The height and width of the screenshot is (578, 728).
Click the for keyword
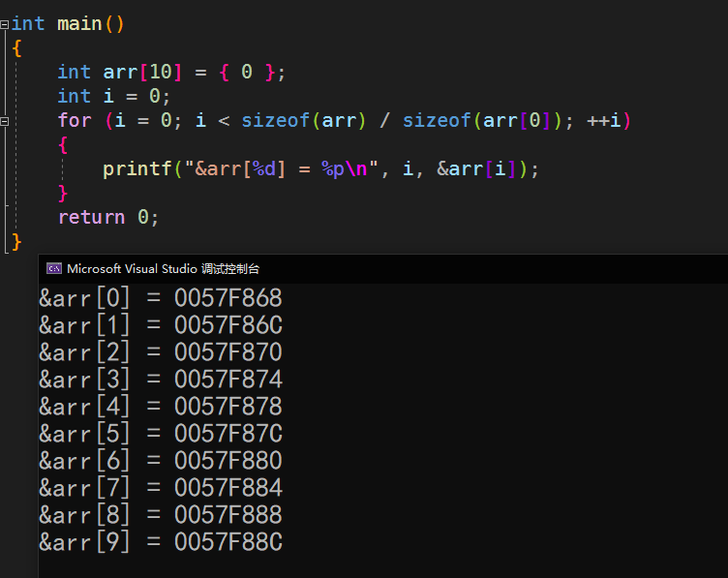pos(75,121)
